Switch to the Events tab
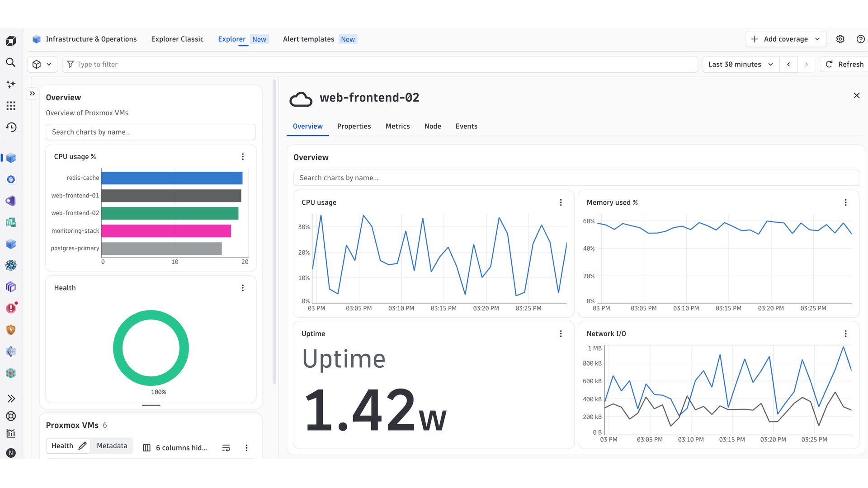The image size is (868, 488). [467, 127]
